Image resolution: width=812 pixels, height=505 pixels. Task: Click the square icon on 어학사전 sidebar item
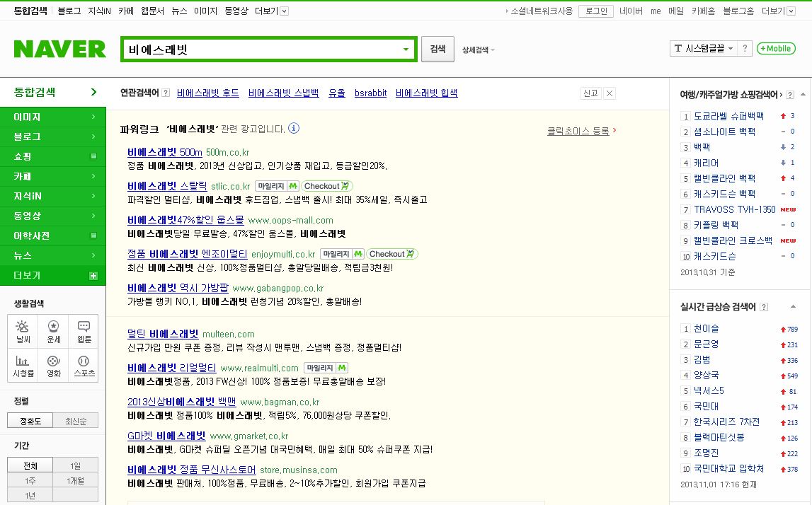93,236
